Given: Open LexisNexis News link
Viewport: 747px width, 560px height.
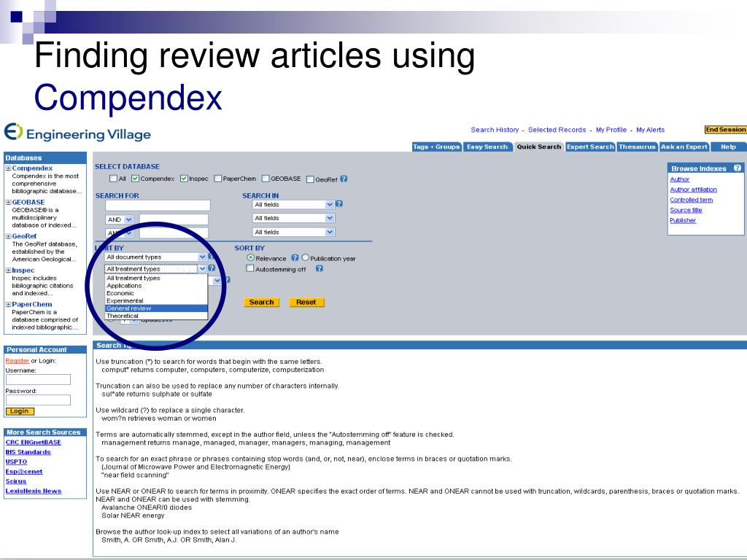Looking at the screenshot, I should [x=34, y=491].
